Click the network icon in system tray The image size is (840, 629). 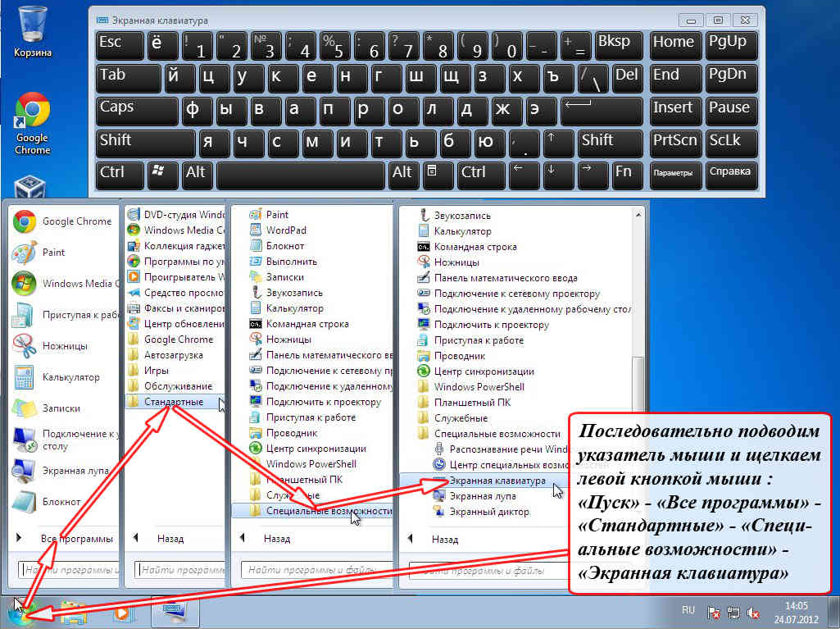733,613
